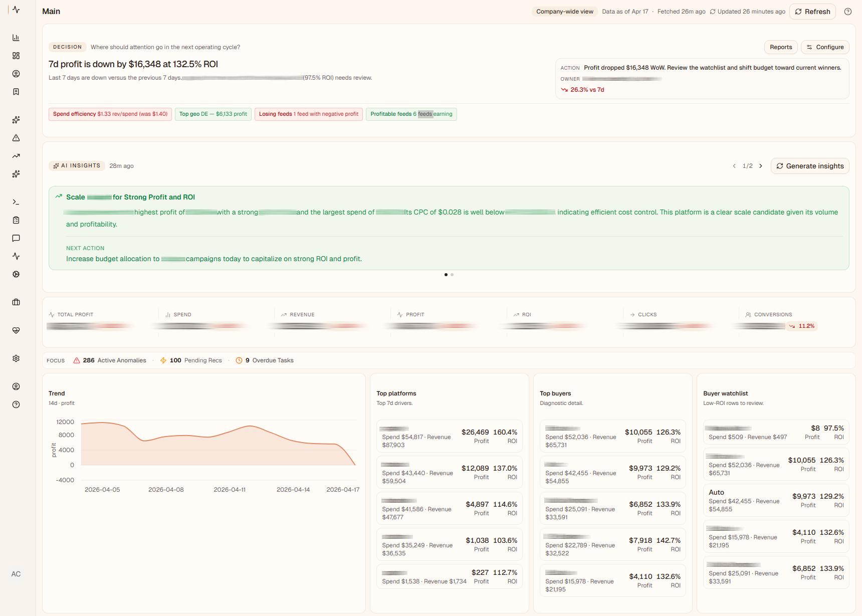Click the sparkles icon above the terminal prompt icon
This screenshot has width=862, height=616.
pos(16,174)
